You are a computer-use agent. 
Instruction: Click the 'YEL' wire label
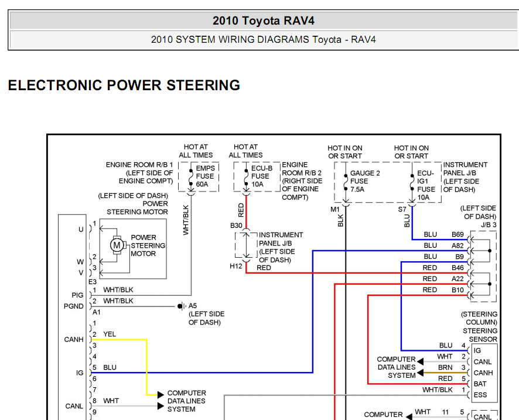pos(110,334)
